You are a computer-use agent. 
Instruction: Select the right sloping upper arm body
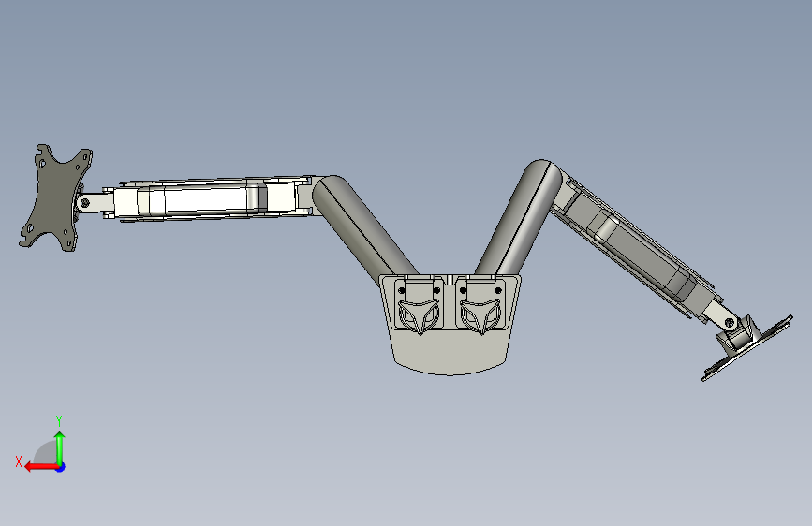[x=636, y=252]
